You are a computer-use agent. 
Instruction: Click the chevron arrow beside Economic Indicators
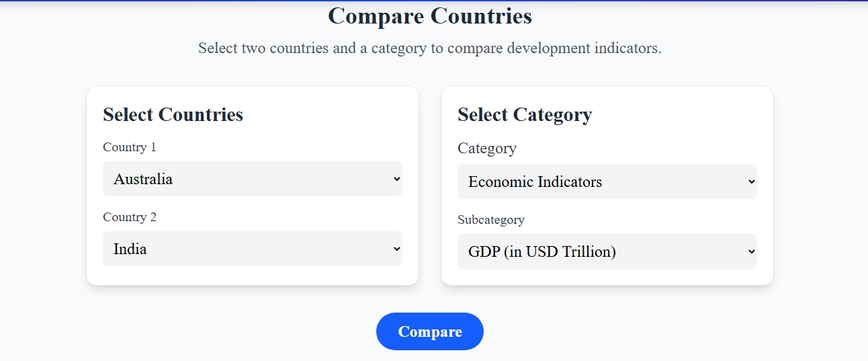[751, 182]
